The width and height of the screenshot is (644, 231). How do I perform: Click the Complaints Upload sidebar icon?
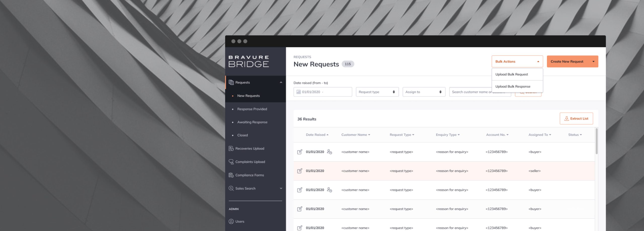pyautogui.click(x=231, y=162)
